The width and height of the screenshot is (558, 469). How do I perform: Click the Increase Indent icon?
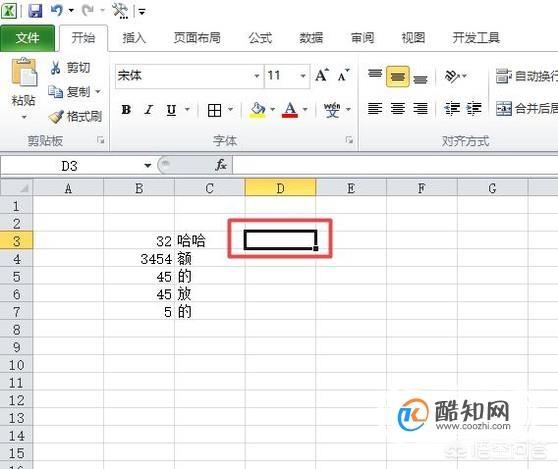[474, 109]
